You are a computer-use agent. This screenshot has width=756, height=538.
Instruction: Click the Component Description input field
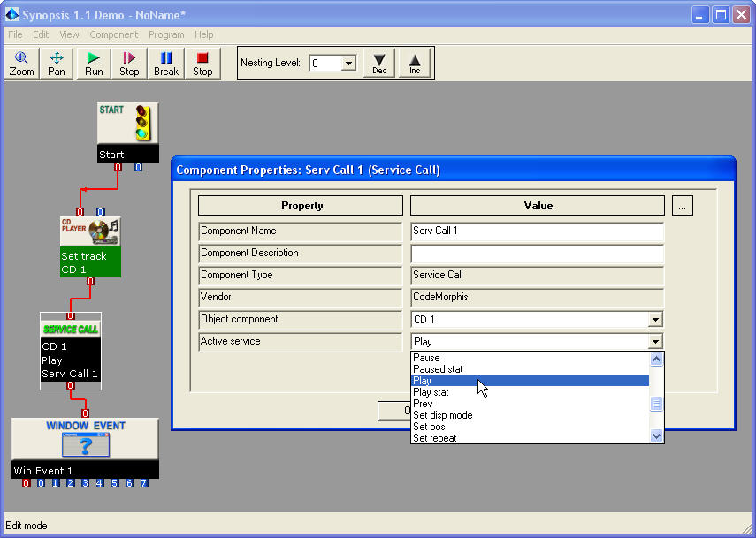(x=537, y=254)
